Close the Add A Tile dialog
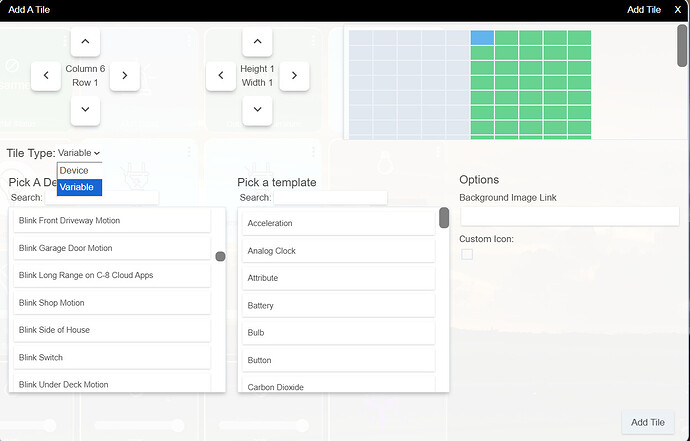 coord(677,9)
